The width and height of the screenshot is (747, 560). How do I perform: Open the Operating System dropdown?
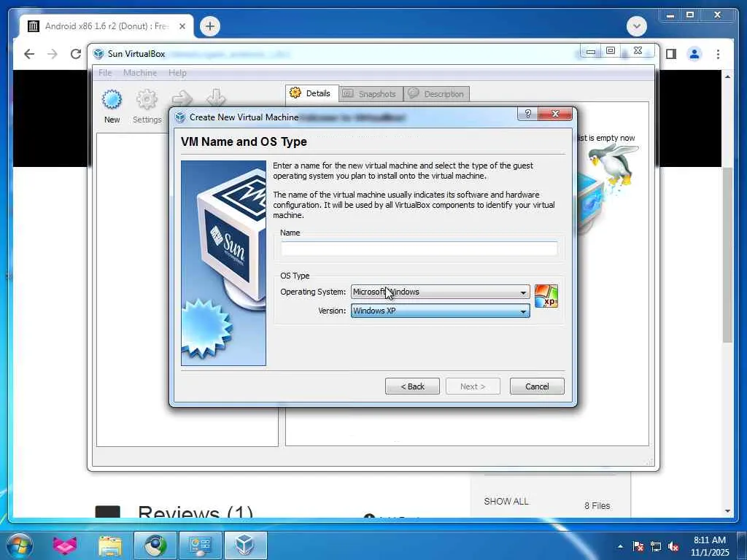click(440, 292)
